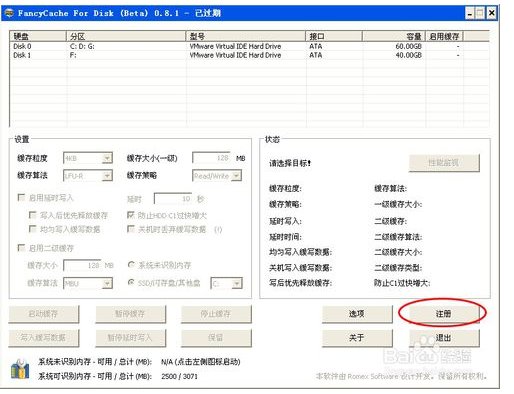Click the 60.00GB capacity cell
The width and height of the screenshot is (514, 394).
click(x=408, y=46)
